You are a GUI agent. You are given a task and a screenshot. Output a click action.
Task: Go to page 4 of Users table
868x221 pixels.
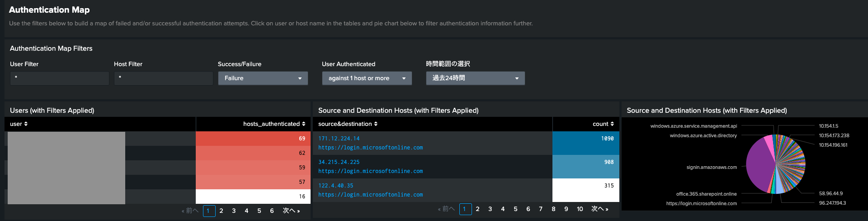coord(246,211)
